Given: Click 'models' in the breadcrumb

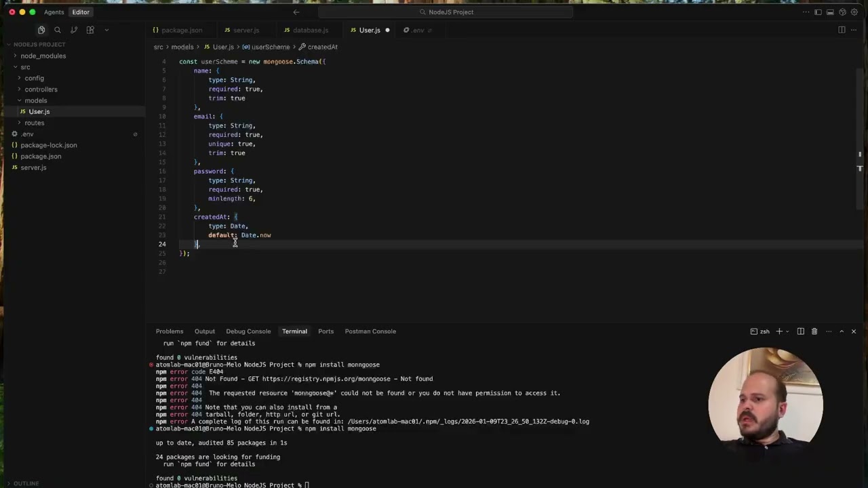Looking at the screenshot, I should (x=182, y=47).
